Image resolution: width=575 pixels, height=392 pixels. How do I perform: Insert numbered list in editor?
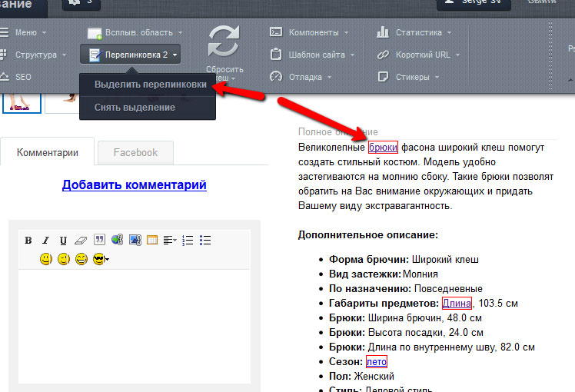[188, 240]
